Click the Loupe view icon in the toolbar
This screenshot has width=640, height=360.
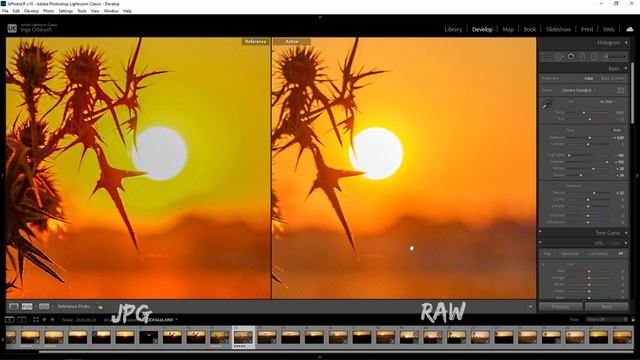point(13,306)
